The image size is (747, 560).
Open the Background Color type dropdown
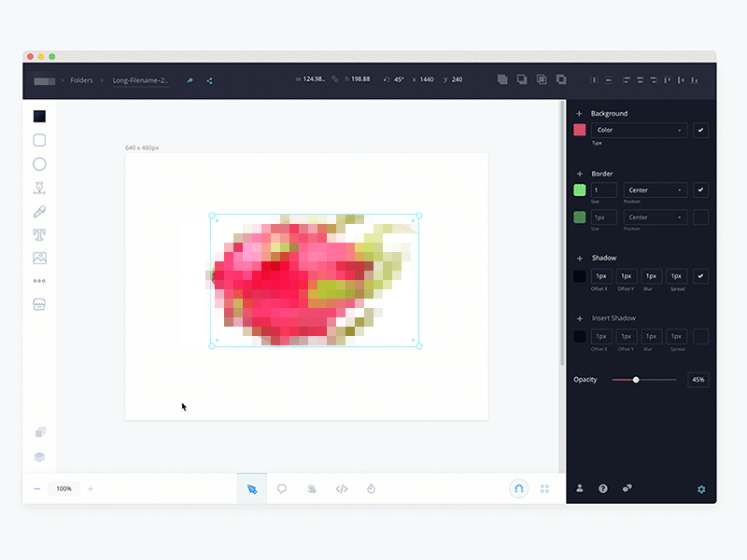click(640, 130)
